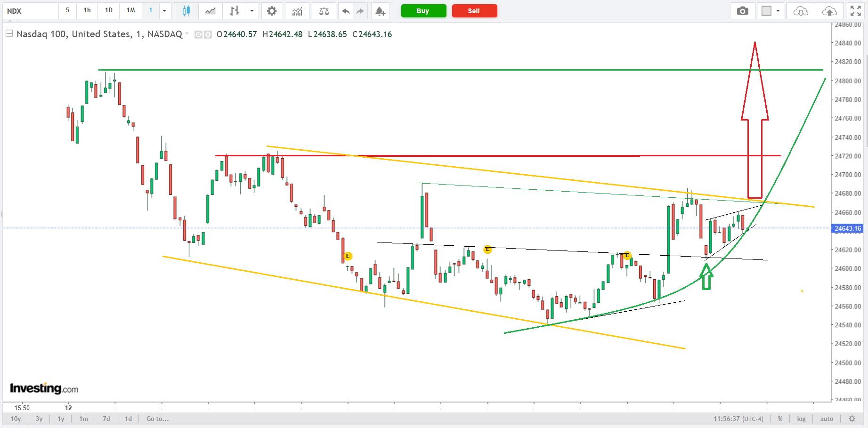Image resolution: width=868 pixels, height=428 pixels.
Task: Toggle the log scale option
Action: coord(801,419)
